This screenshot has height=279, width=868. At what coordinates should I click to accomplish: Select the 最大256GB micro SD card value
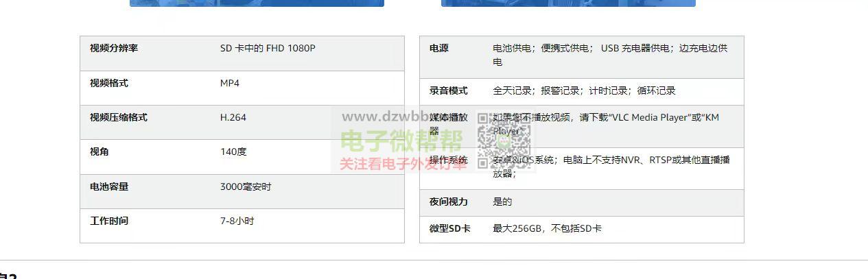(x=547, y=228)
